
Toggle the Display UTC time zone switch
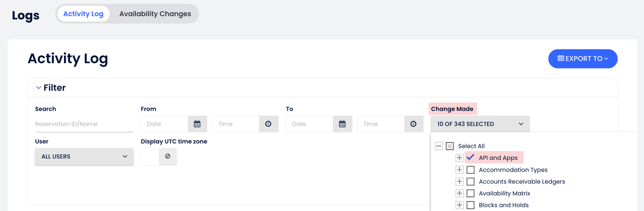pos(159,157)
